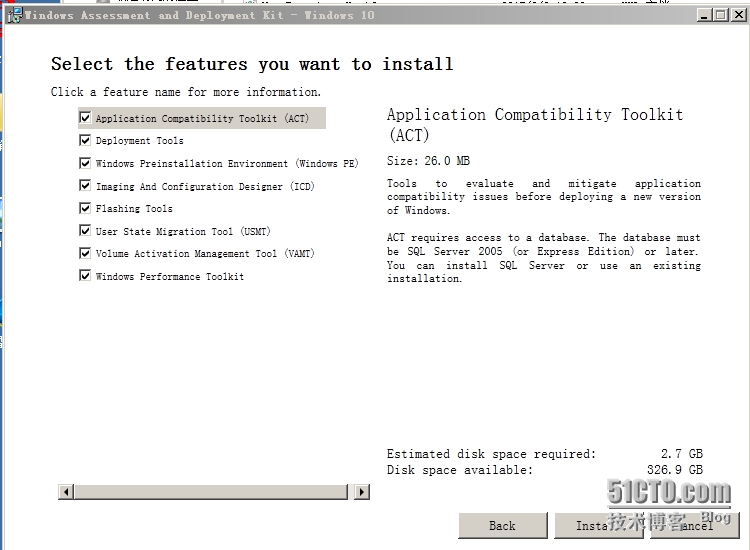This screenshot has width=750, height=550.
Task: Click the Back button
Action: coord(503,526)
